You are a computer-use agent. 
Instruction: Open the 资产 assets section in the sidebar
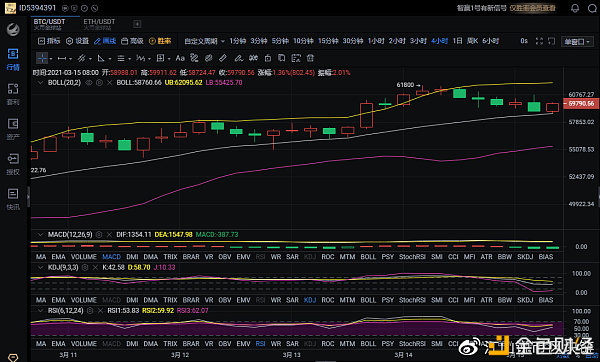point(13,129)
